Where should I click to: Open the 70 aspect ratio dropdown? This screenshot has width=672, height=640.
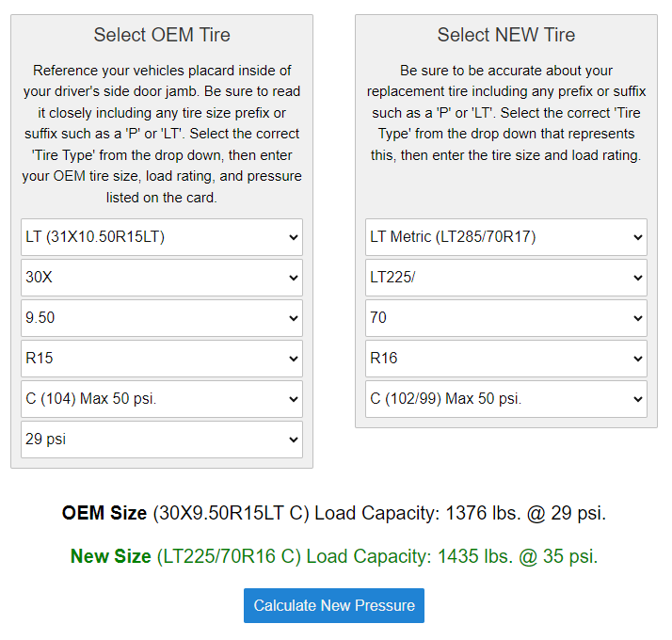click(x=505, y=318)
